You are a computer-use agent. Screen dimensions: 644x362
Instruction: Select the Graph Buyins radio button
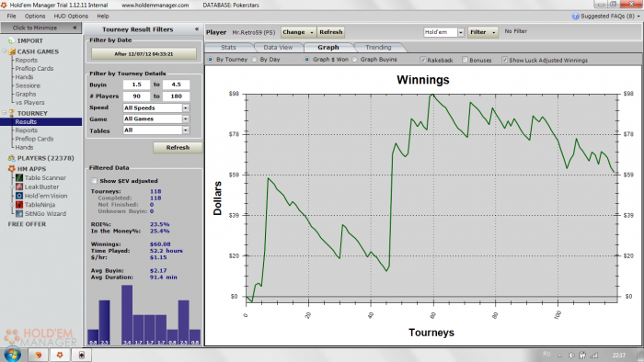coord(355,60)
